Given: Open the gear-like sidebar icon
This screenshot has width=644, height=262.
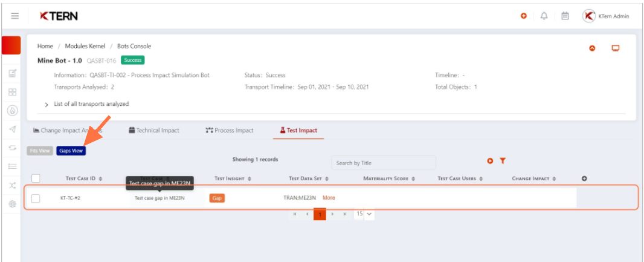Looking at the screenshot, I should click(x=12, y=204).
